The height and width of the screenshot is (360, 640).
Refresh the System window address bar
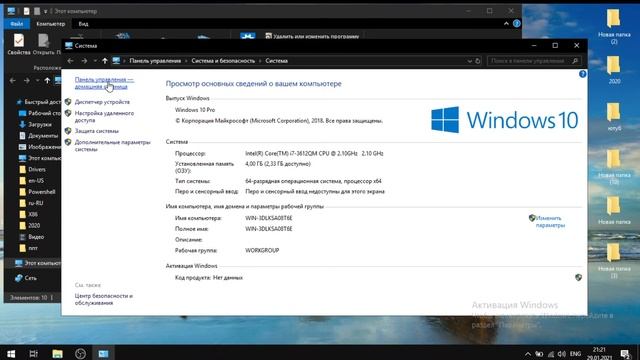point(478,61)
